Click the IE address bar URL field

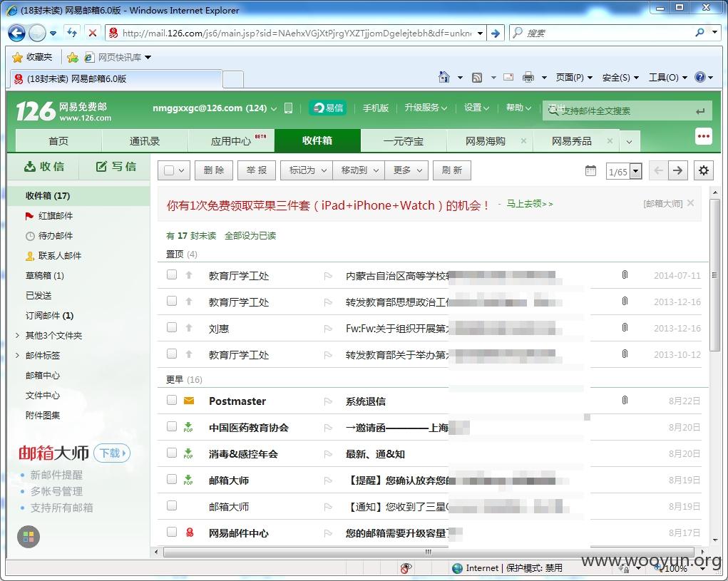pyautogui.click(x=295, y=33)
